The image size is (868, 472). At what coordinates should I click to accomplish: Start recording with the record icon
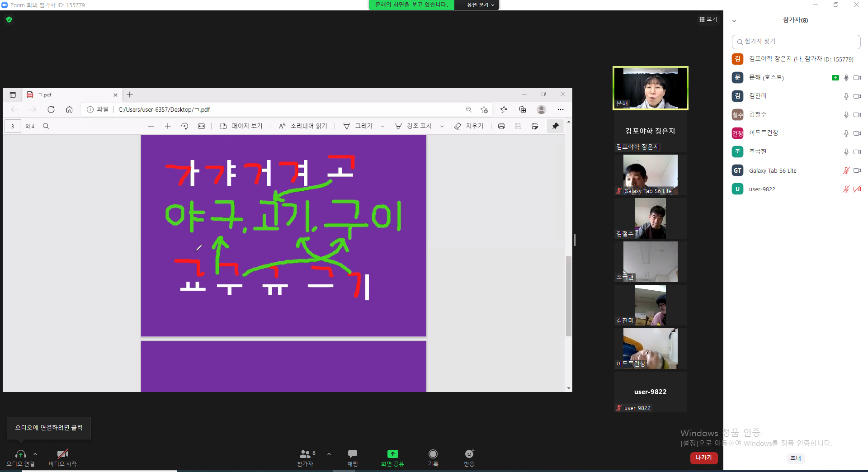(x=433, y=453)
